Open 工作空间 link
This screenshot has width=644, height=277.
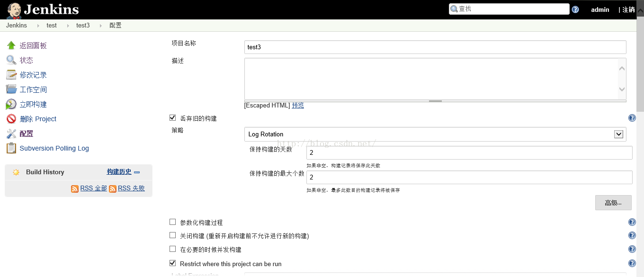pyautogui.click(x=33, y=90)
